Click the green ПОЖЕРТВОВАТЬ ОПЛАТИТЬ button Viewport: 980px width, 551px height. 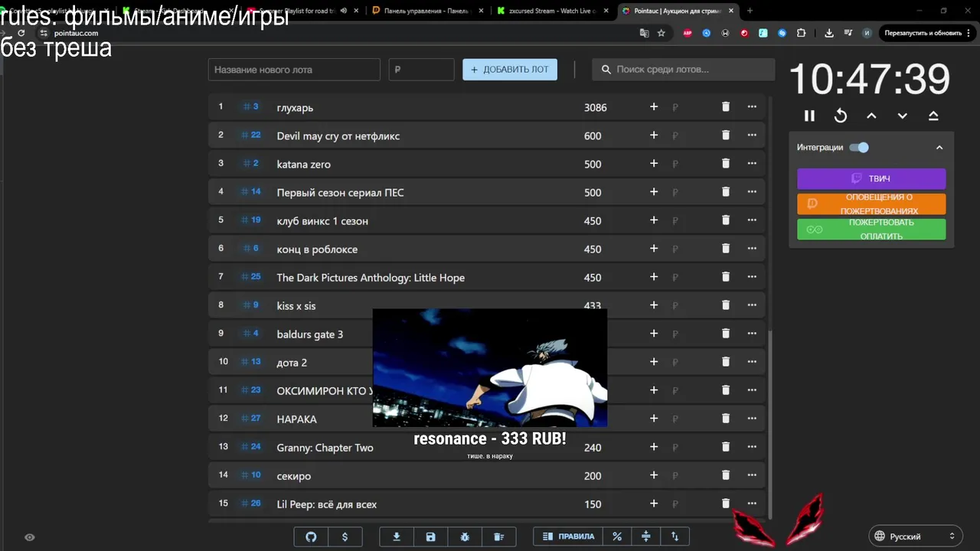tap(871, 229)
